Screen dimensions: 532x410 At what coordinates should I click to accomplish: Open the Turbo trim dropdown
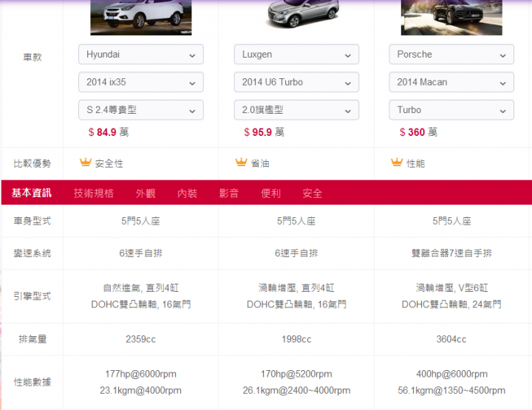pos(451,110)
